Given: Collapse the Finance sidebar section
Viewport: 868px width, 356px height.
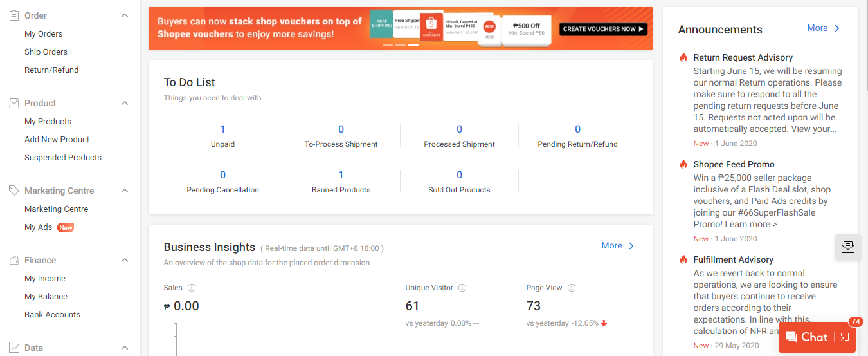Looking at the screenshot, I should point(125,260).
